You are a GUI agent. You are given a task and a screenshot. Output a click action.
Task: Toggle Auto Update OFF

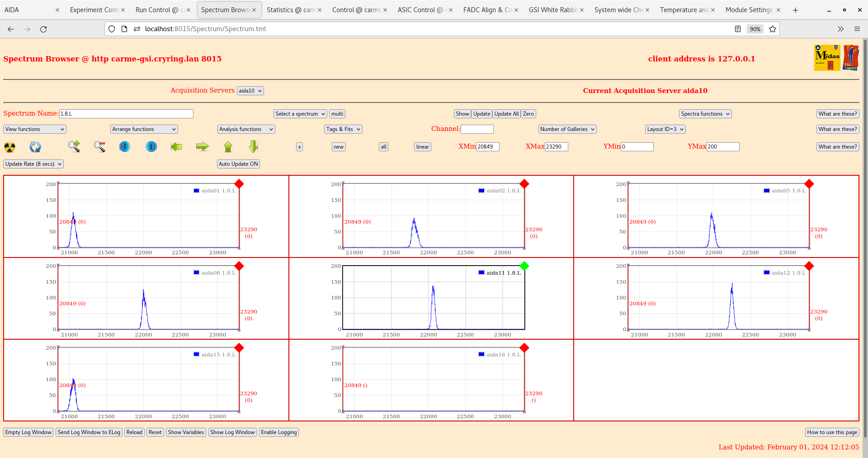coord(238,164)
